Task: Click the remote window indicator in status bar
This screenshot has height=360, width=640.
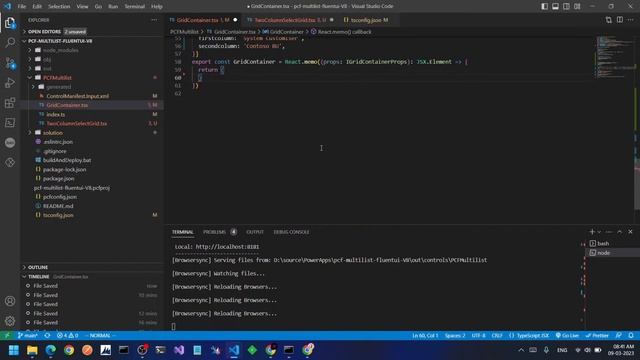Action: 7,336
